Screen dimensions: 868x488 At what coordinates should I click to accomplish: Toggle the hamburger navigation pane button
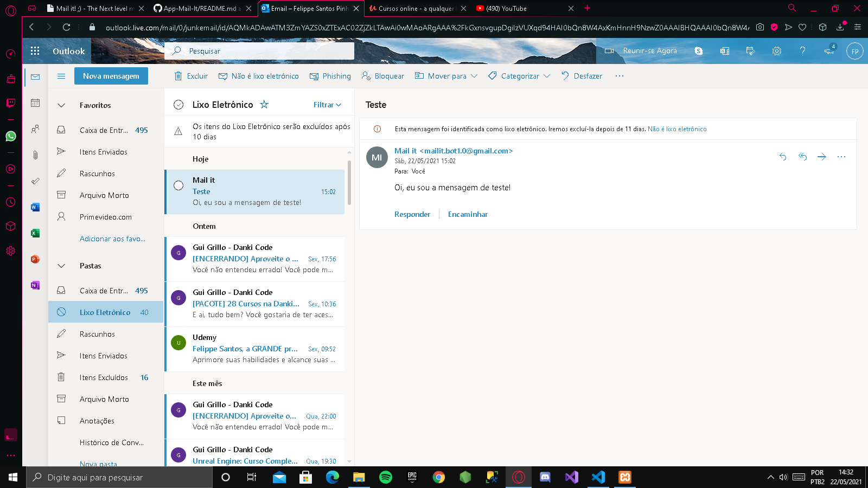[61, 76]
